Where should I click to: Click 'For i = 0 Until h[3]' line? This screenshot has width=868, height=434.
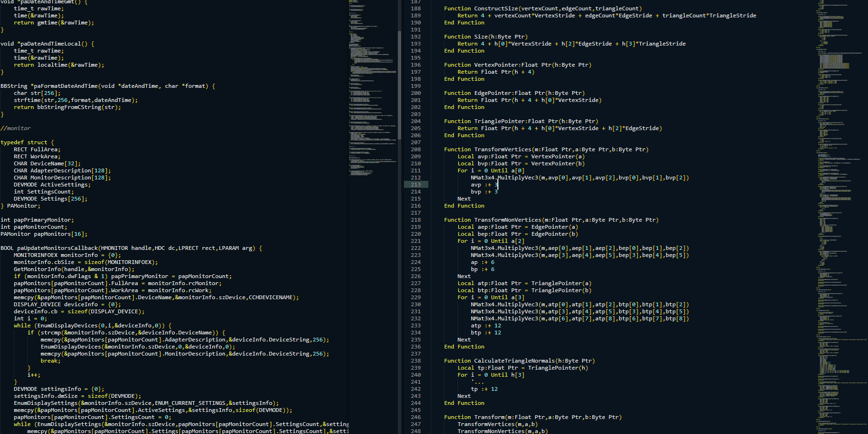pos(491,375)
